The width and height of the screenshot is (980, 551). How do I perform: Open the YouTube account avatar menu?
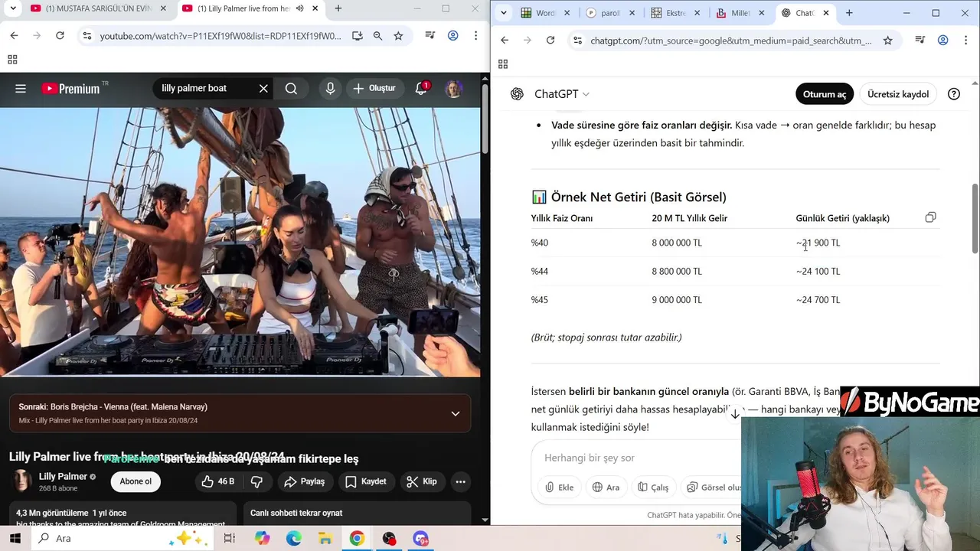tap(454, 89)
